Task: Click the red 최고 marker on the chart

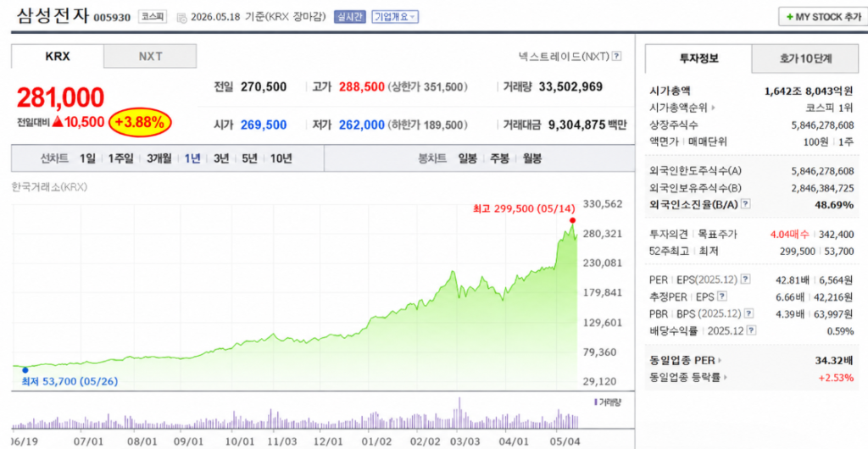Action: click(572, 220)
